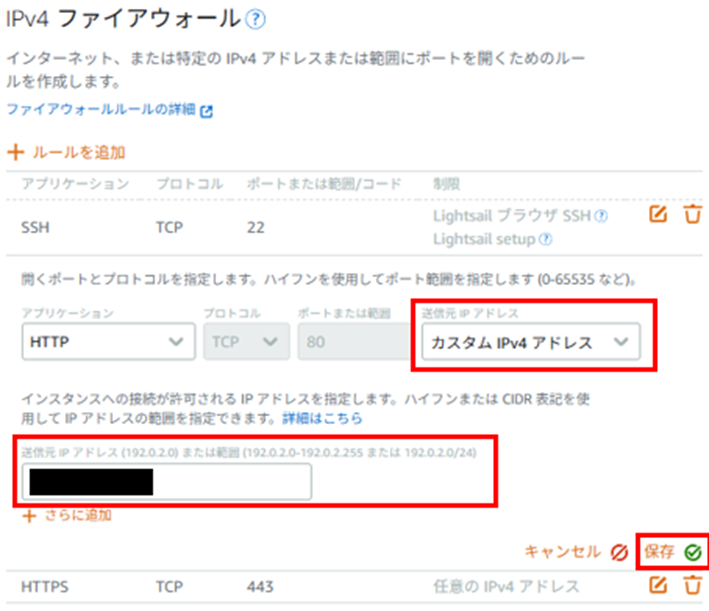709x611 pixels.
Task: Click the green checkmark icon beside 保存
Action: (x=692, y=551)
